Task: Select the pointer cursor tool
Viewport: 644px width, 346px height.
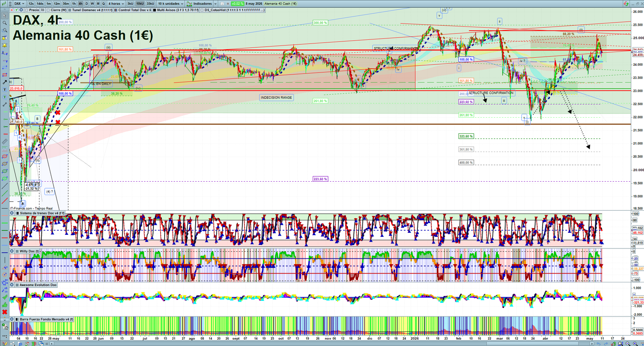Action: click(4, 15)
